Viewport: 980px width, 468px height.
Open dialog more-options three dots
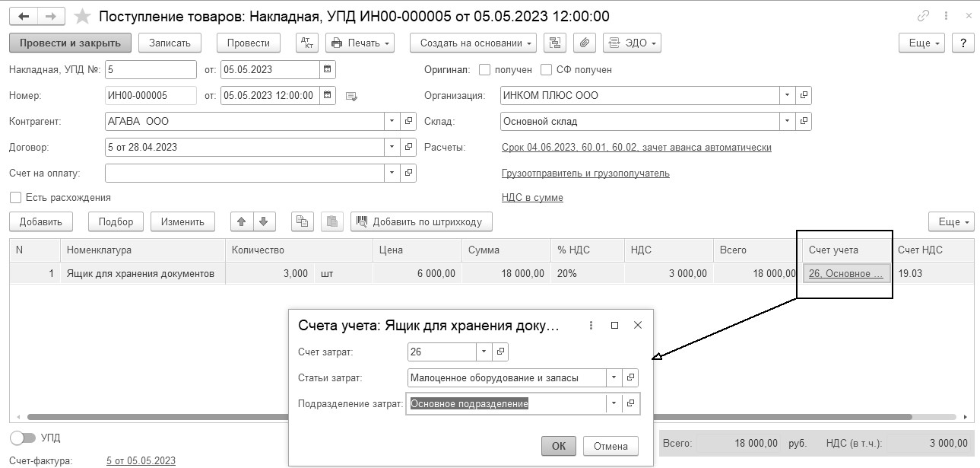(x=591, y=325)
